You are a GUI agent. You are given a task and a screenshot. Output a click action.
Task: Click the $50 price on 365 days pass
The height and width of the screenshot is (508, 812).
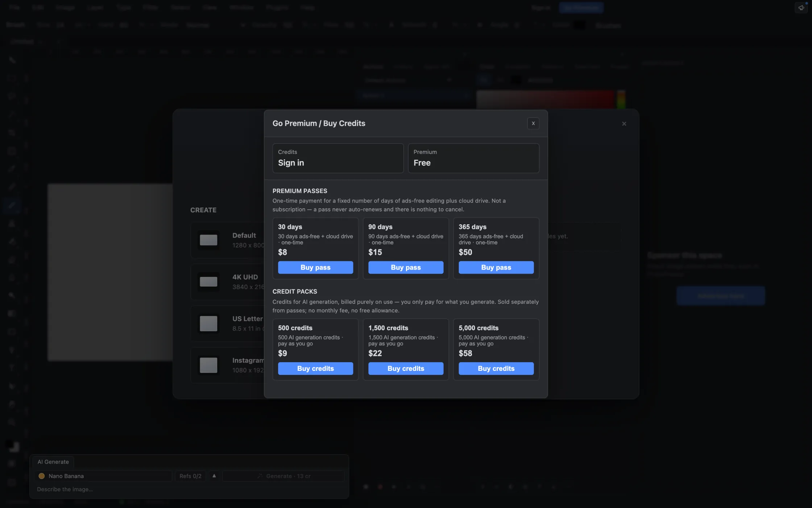point(465,252)
